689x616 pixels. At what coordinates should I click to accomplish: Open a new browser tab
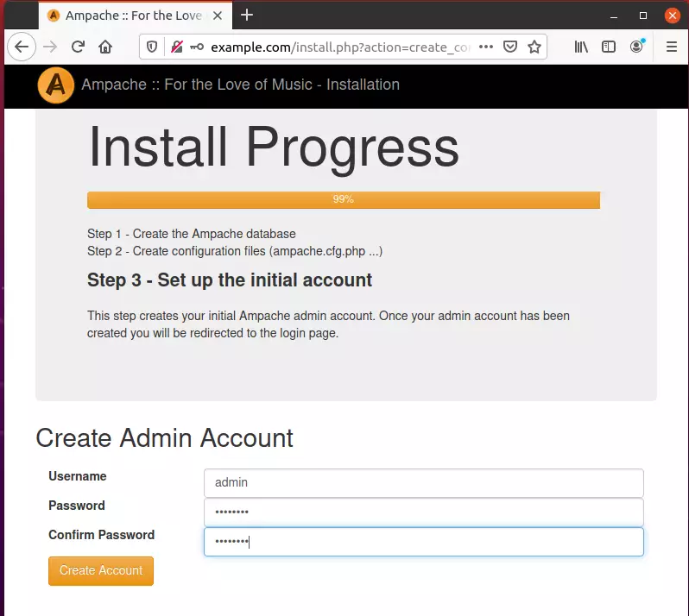point(247,15)
